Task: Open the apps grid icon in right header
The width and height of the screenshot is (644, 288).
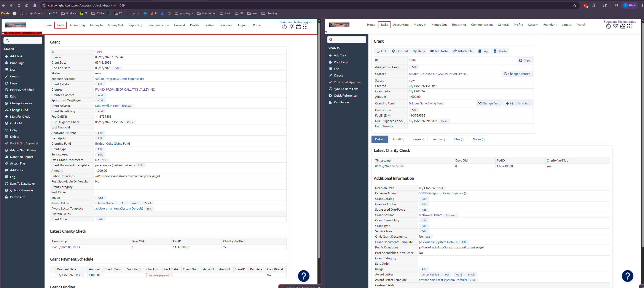Action: click(x=629, y=26)
